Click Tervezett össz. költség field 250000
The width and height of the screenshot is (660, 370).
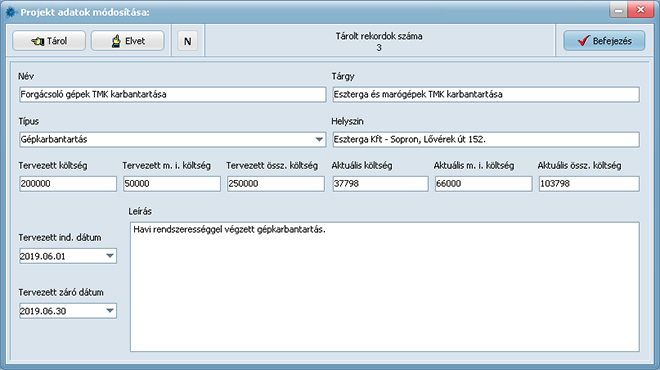[276, 184]
